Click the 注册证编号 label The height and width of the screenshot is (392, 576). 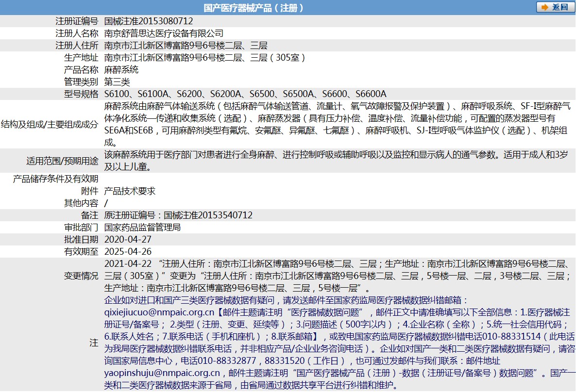(77, 21)
